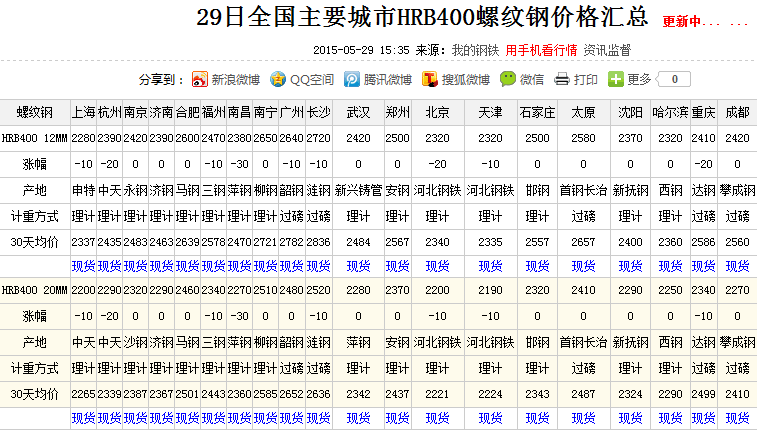This screenshot has width=757, height=433.
Task: Click the WeChat green bubble icon
Action: click(x=507, y=79)
